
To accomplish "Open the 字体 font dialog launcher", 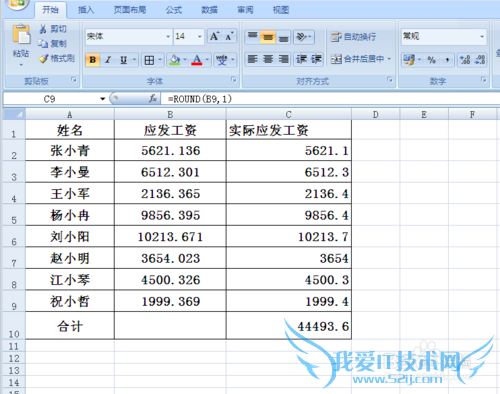I will pos(233,80).
